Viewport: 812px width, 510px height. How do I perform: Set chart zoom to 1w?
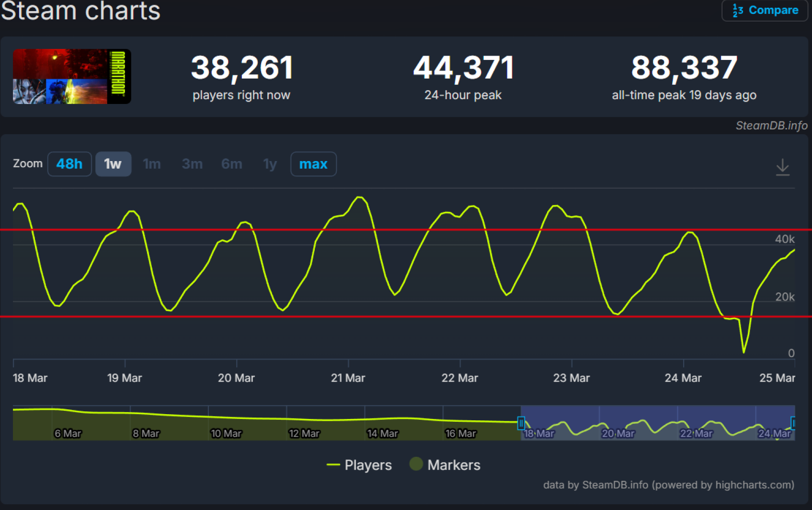click(113, 164)
